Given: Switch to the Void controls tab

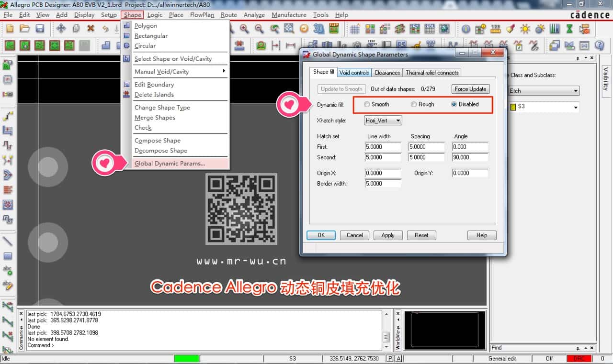Looking at the screenshot, I should (354, 73).
